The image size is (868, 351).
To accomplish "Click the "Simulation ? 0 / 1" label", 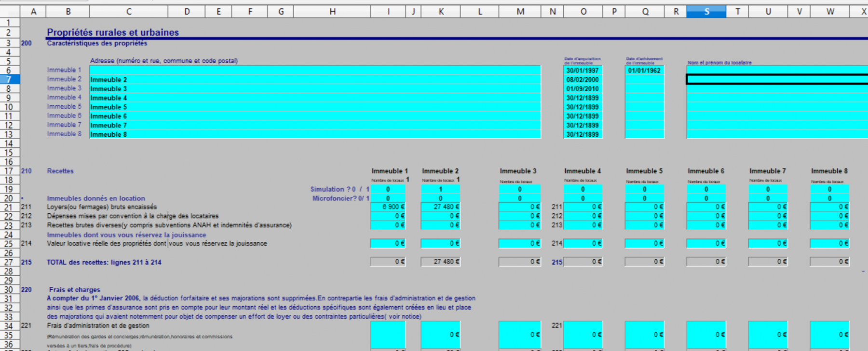I will pyautogui.click(x=339, y=189).
